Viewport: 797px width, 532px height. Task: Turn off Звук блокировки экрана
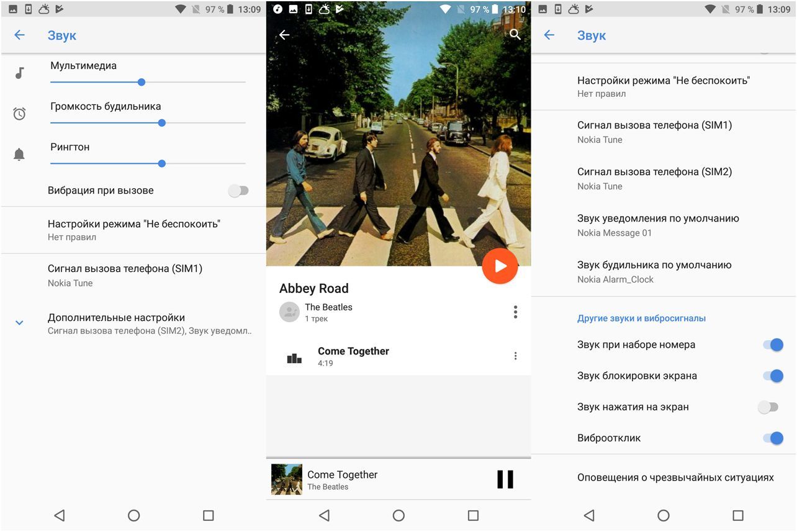click(772, 376)
